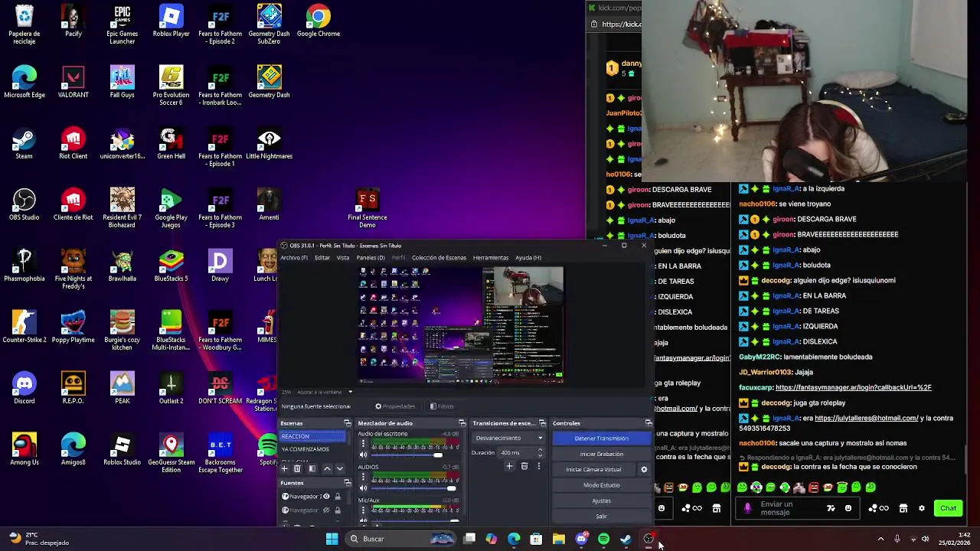980x551 pixels.
Task: Add a transition with the plus icon
Action: (509, 466)
